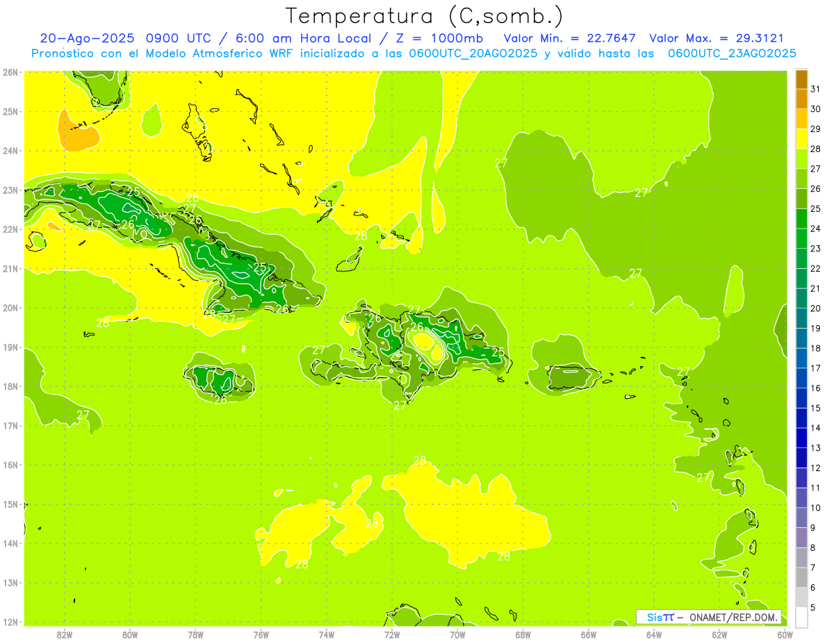Select '0600UTC_23AGO2025' valid-until timestamp

(x=732, y=53)
